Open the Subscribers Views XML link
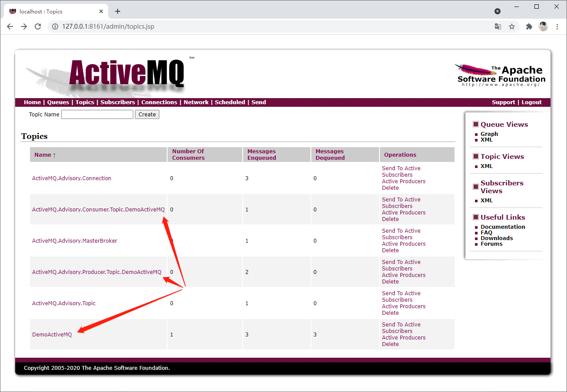The height and width of the screenshot is (392, 567). point(487,201)
